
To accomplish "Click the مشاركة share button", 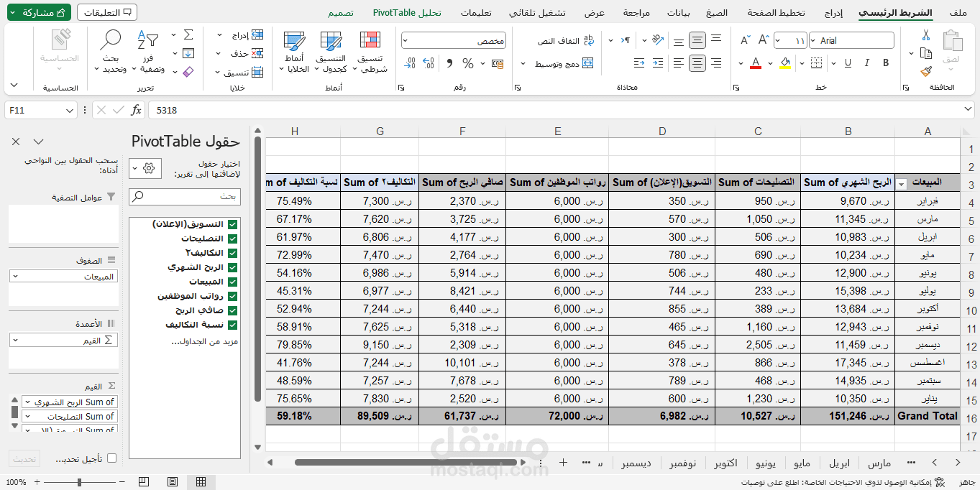I will pos(39,13).
